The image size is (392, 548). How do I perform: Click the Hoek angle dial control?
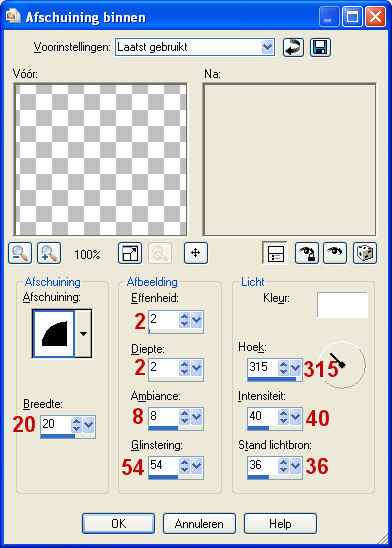coord(343,365)
